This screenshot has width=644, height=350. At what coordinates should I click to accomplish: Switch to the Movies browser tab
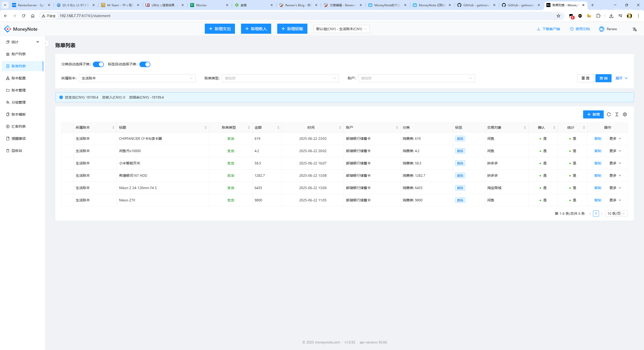coord(209,5)
